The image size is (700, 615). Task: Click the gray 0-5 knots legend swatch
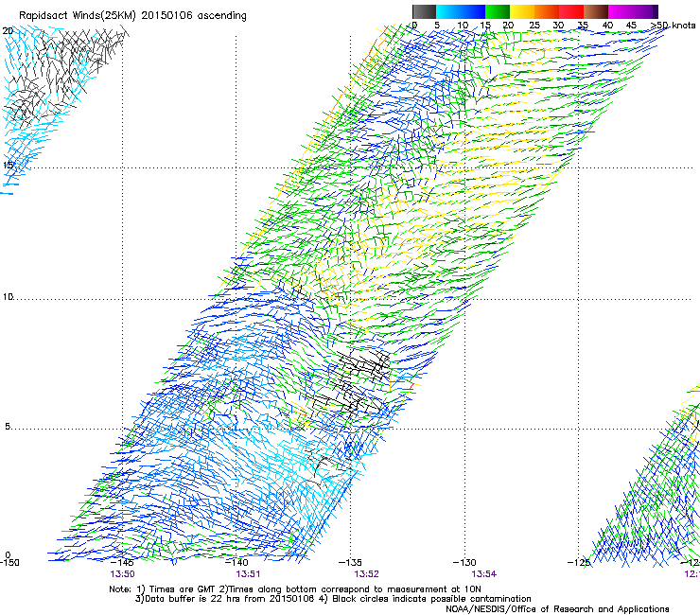coord(424,11)
